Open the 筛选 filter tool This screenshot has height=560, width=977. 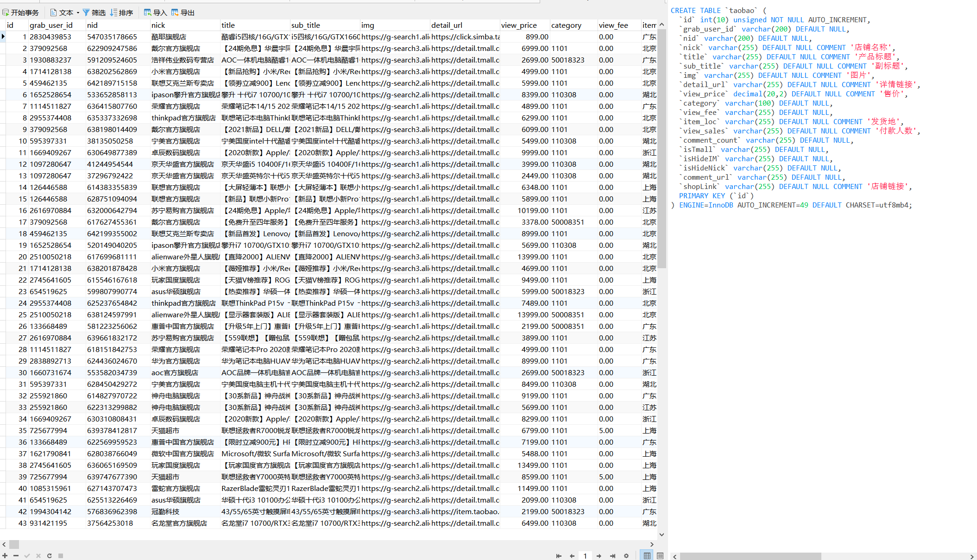[94, 13]
